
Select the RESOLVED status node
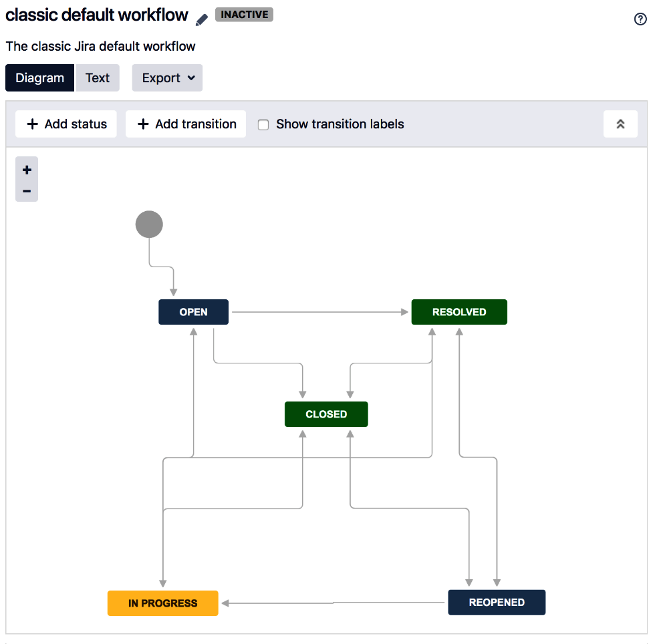[459, 312]
